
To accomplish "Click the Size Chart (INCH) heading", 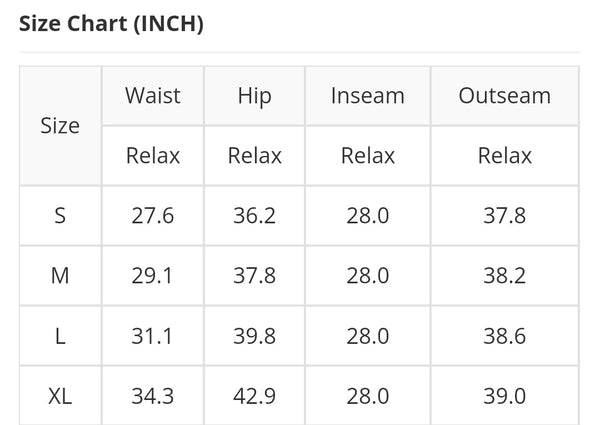I will [111, 24].
